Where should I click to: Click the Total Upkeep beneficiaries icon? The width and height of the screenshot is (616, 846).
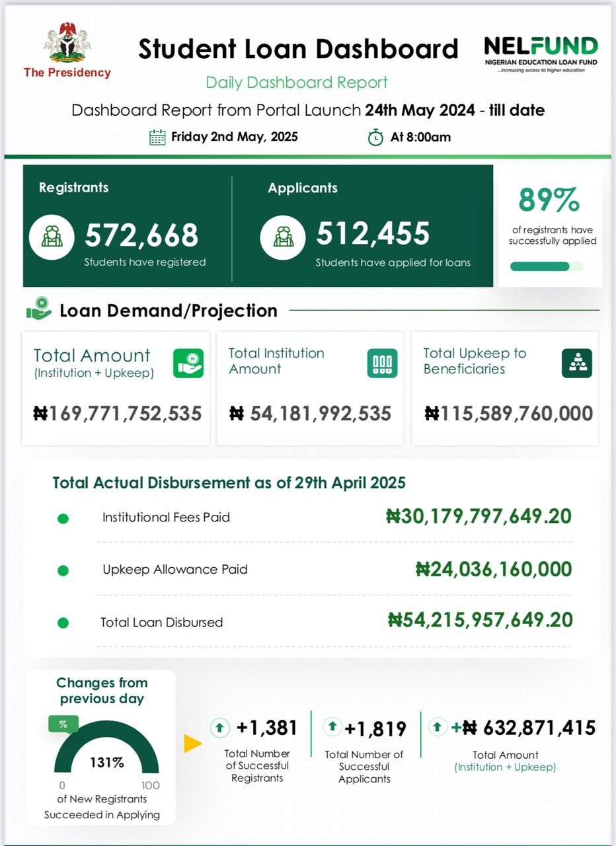(x=576, y=364)
